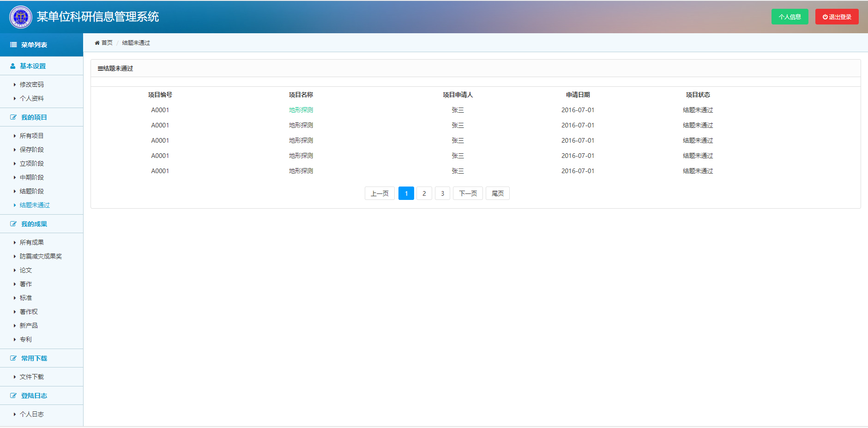Click the edit icon beside 常用下载
Viewport: 868px width, 428px height.
point(13,358)
